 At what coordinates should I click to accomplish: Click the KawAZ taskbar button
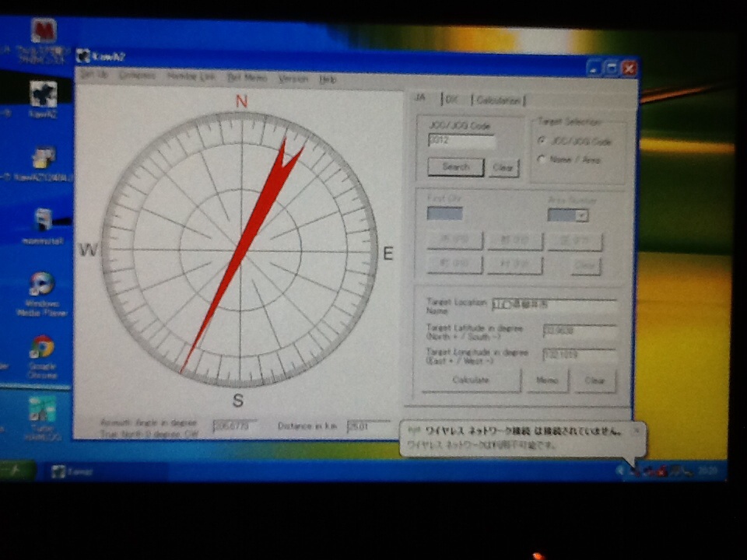click(107, 471)
